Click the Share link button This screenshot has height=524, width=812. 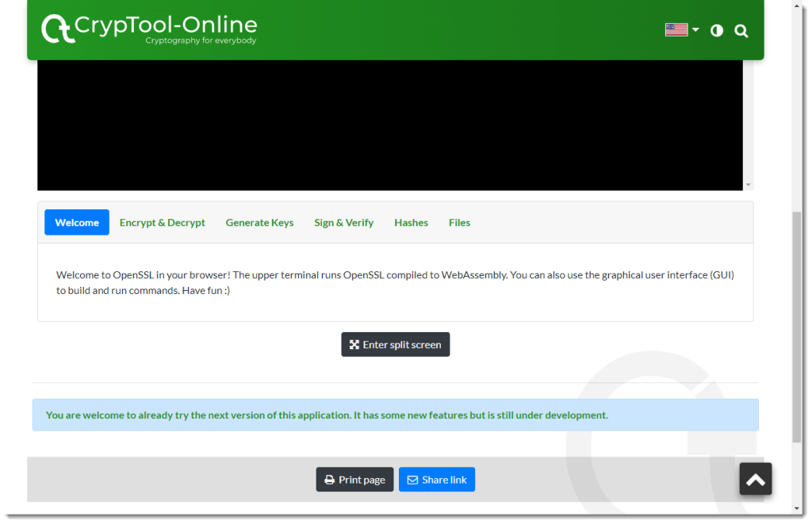pyautogui.click(x=436, y=479)
